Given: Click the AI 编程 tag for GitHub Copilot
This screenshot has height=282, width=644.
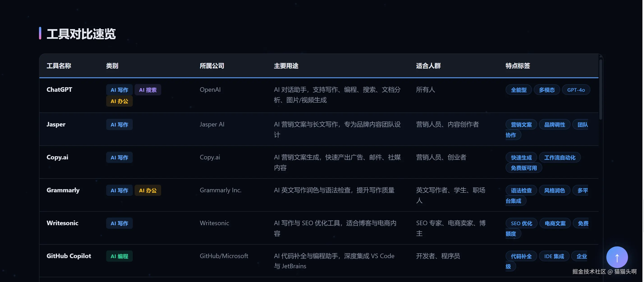Looking at the screenshot, I should [119, 256].
